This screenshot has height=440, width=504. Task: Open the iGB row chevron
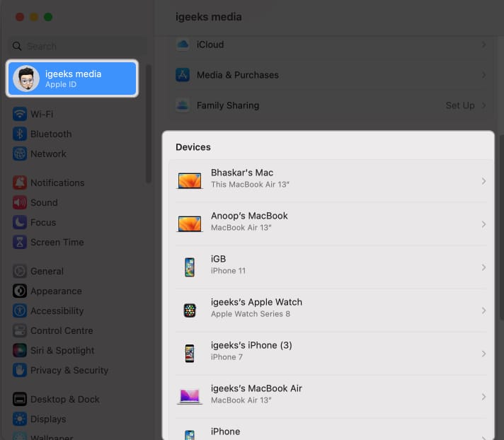483,267
